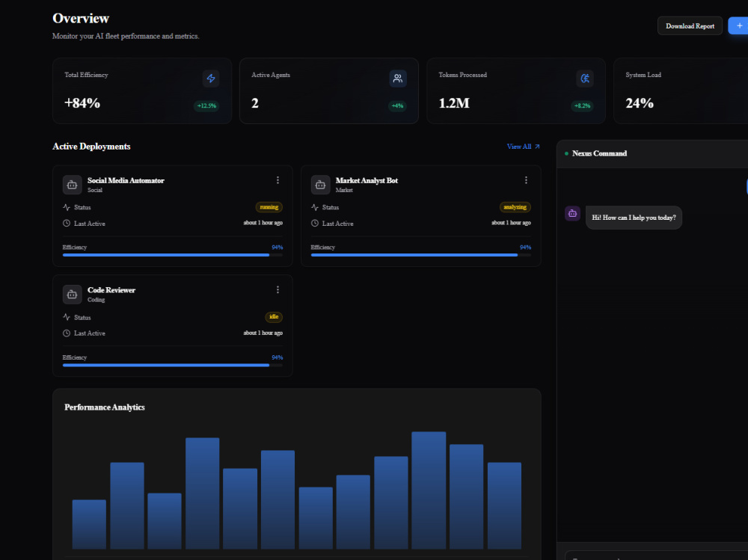Click the 24% System Load value

640,103
